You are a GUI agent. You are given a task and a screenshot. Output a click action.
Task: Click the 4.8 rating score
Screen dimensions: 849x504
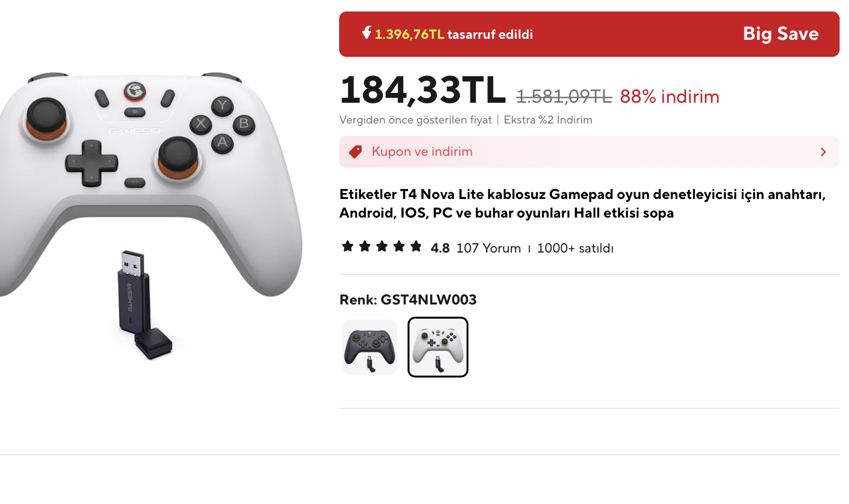pos(440,248)
